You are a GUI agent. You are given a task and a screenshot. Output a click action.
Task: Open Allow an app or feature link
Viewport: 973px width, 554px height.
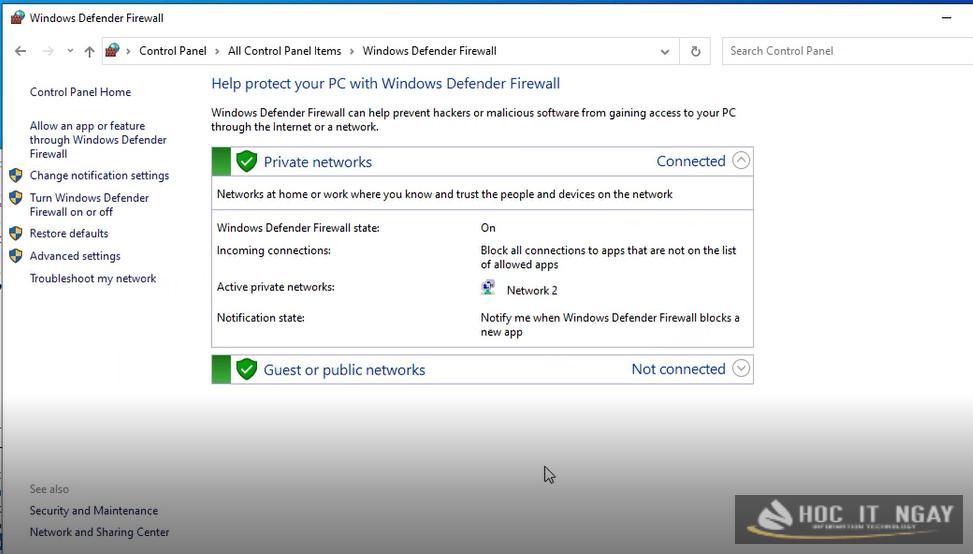pyautogui.click(x=98, y=140)
